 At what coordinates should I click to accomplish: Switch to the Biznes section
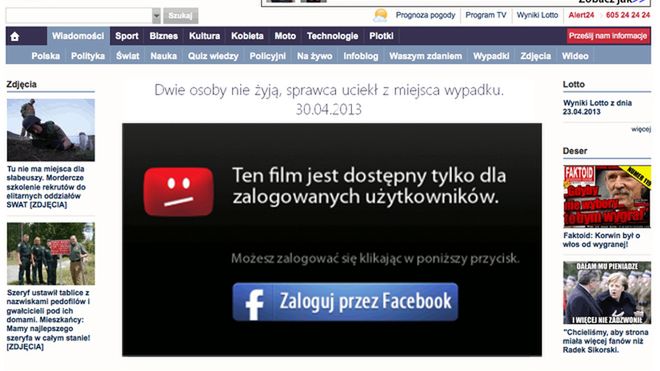(x=163, y=36)
